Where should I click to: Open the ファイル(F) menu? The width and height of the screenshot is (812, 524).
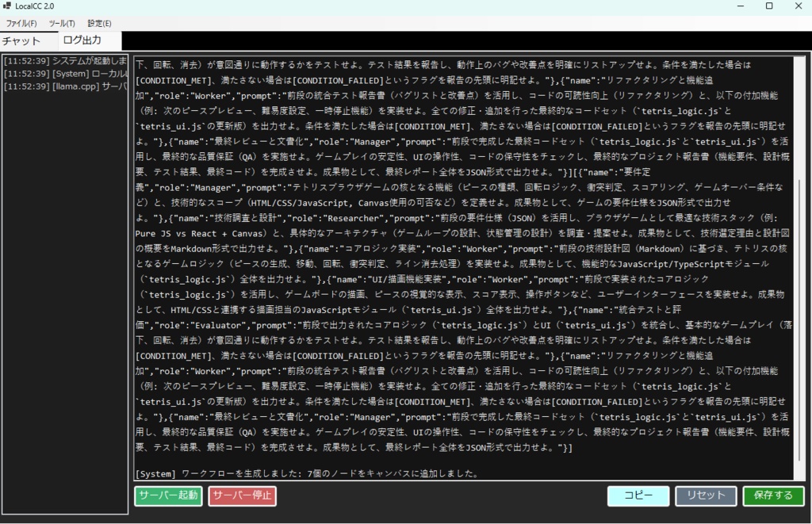pyautogui.click(x=21, y=23)
